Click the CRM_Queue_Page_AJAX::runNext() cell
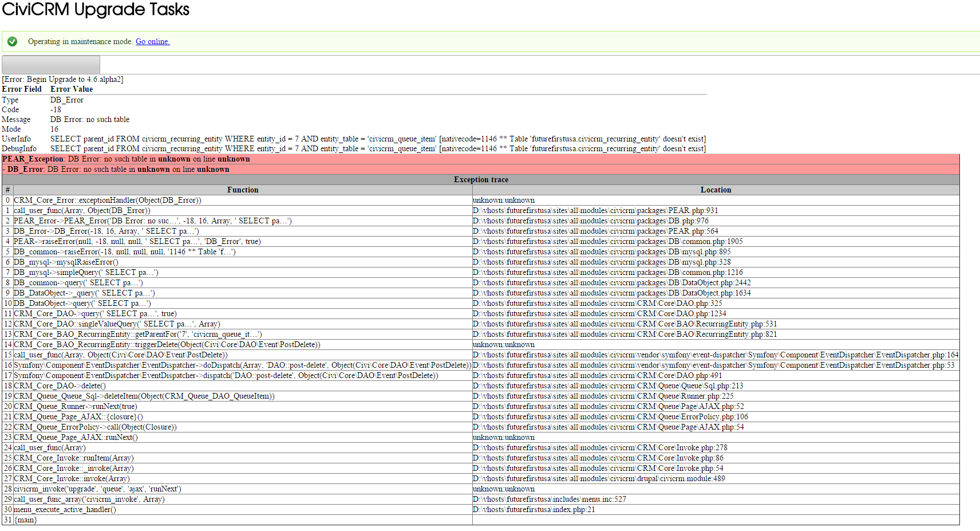Viewport: 980px width, 531px height. pos(243,438)
